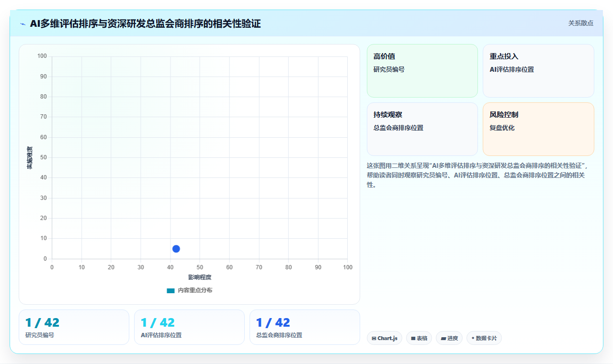Toggle the 内容重点分布 legend color box

[x=170, y=290]
